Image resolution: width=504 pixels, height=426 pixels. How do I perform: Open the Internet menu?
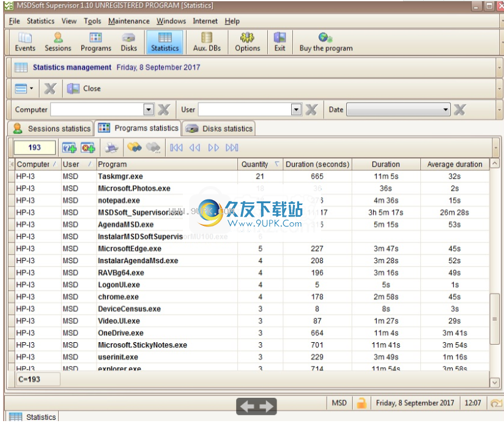[205, 21]
